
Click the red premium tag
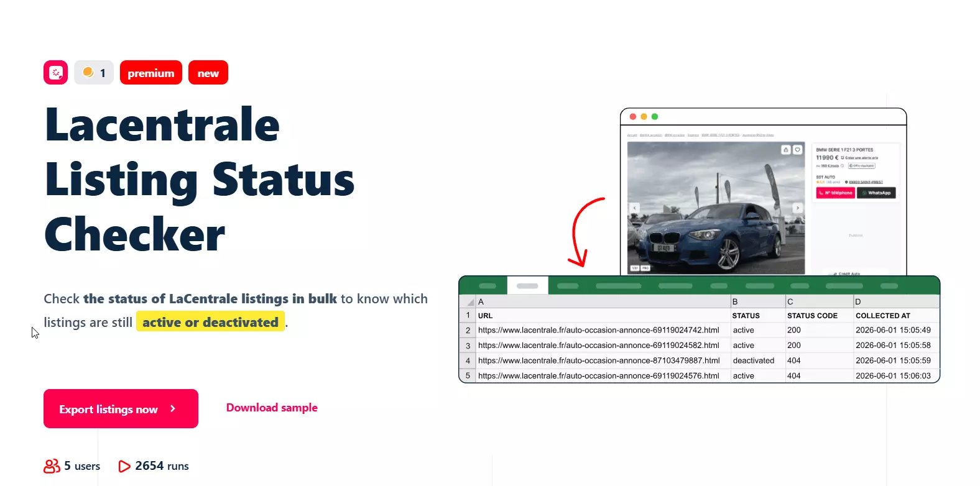(151, 73)
